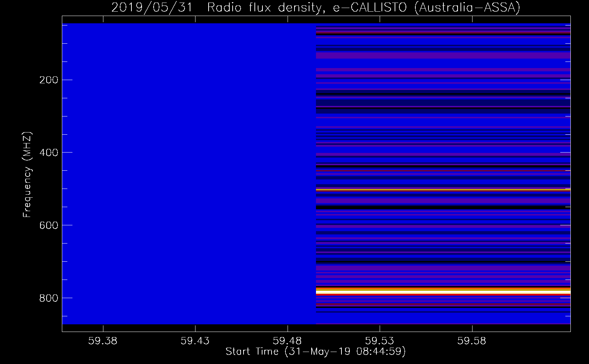Click the plot title '2019/05/31 Radio flux density'
Image resolution: width=589 pixels, height=364 pixels.
point(217,7)
